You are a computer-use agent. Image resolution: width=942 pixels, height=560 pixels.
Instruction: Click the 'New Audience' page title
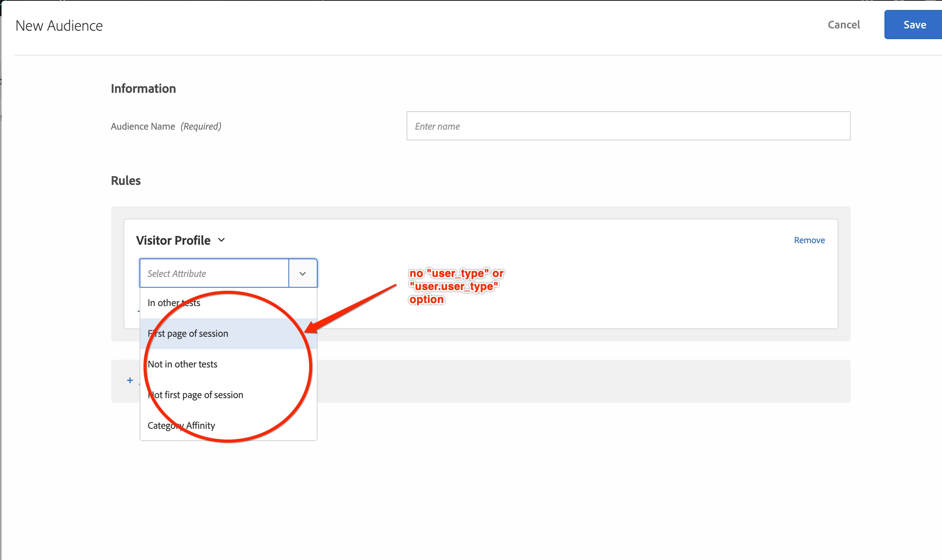coord(59,26)
